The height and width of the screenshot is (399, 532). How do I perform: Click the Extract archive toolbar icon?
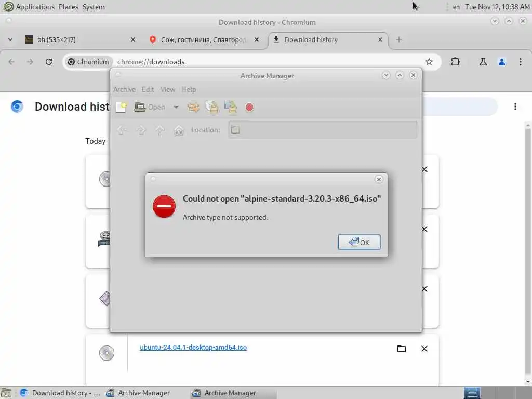(193, 107)
